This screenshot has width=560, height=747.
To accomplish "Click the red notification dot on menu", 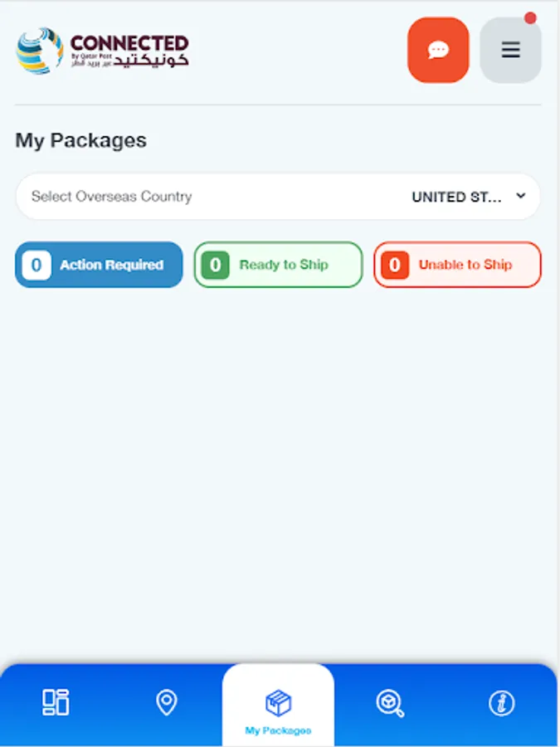I will (530, 18).
